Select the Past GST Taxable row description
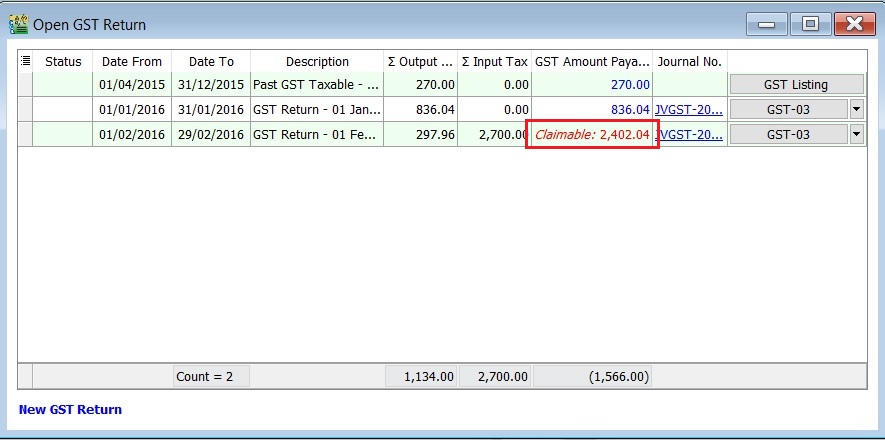 (x=316, y=85)
